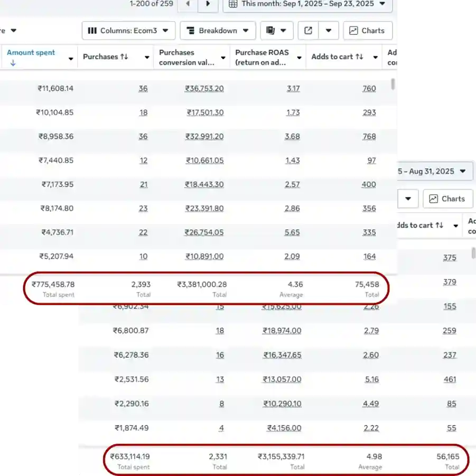476x476 pixels.
Task: Click the ₹18,974.00 conversion value link
Action: tap(282, 331)
